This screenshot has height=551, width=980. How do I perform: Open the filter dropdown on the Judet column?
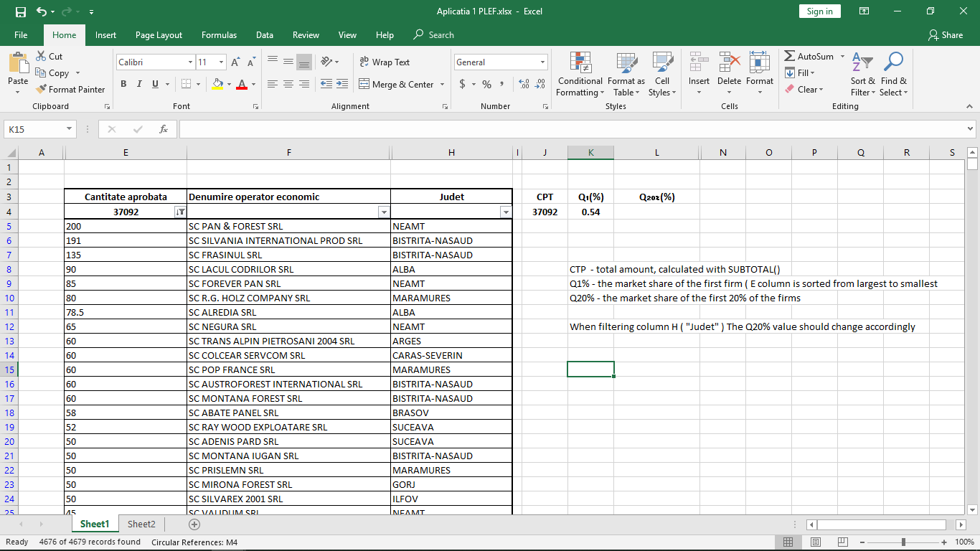pos(506,212)
